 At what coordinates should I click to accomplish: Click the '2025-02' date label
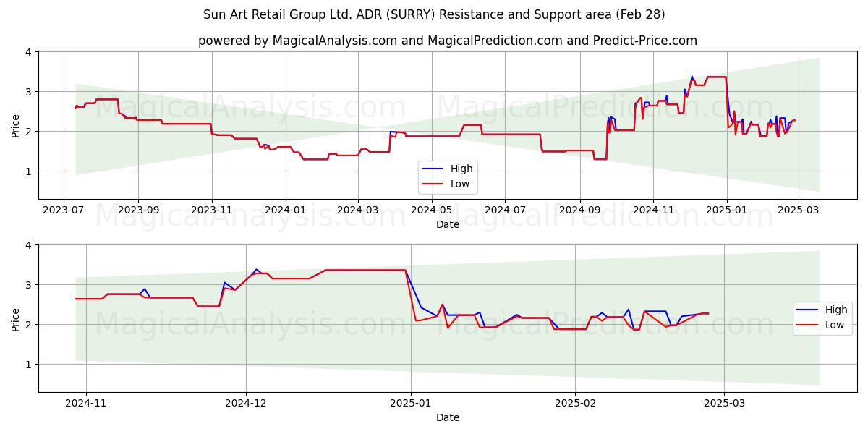(576, 404)
